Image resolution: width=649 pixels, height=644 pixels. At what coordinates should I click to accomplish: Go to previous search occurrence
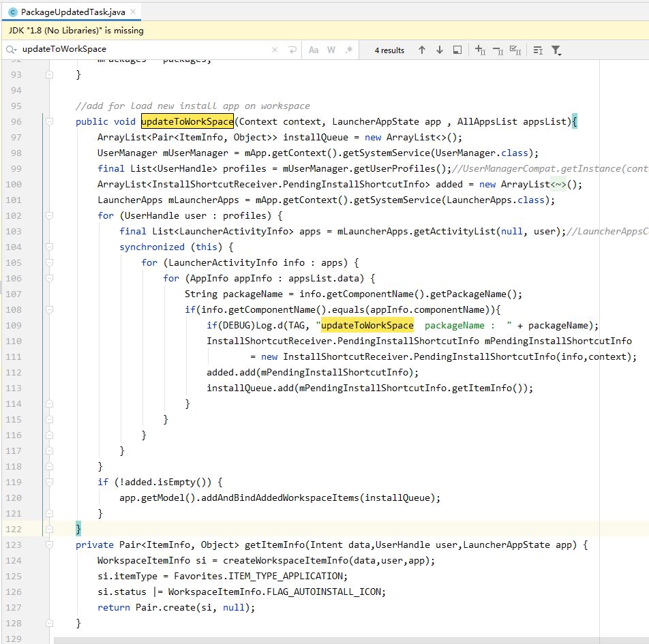click(x=422, y=50)
